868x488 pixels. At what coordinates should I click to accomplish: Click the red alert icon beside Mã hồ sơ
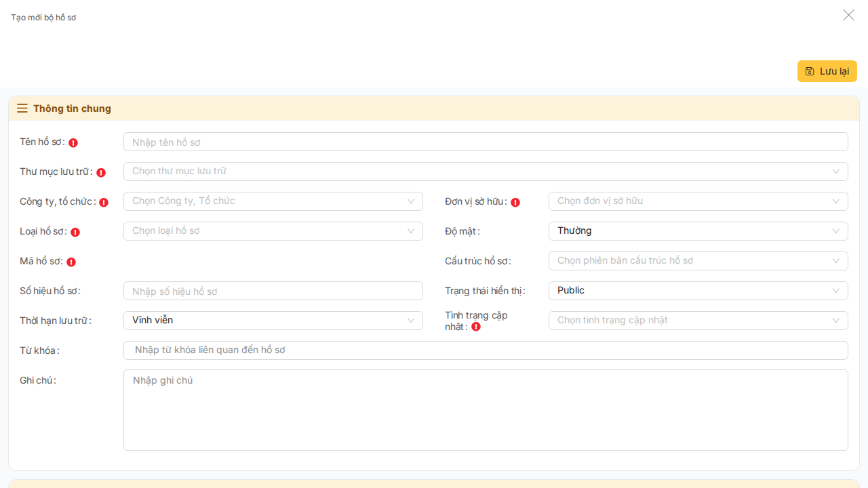tap(71, 262)
